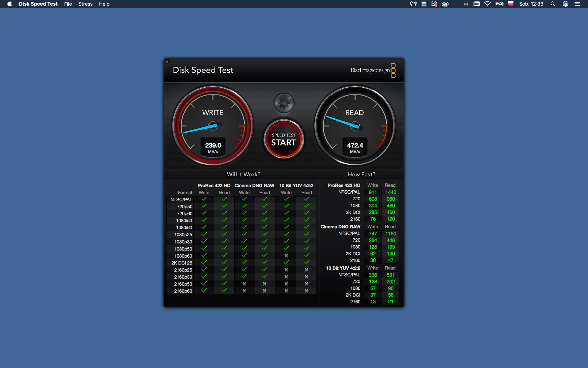The image size is (588, 368).
Task: Open Notification Center
Action: point(577,4)
